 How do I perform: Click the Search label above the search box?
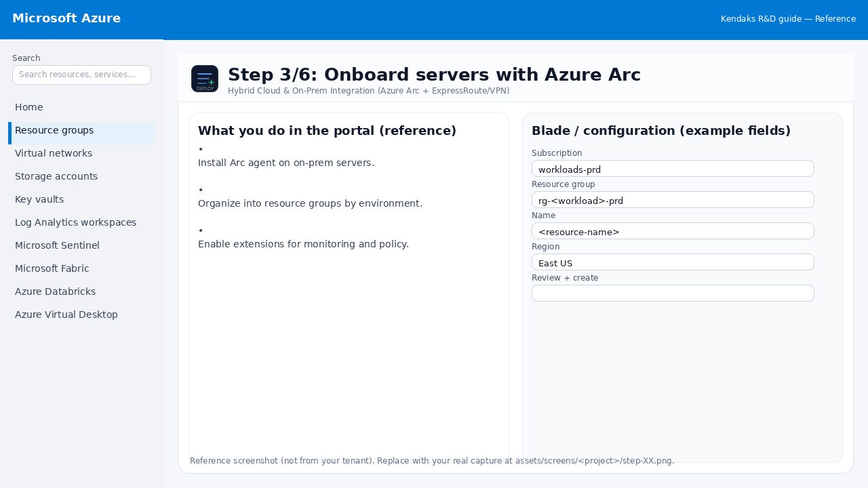click(x=26, y=58)
